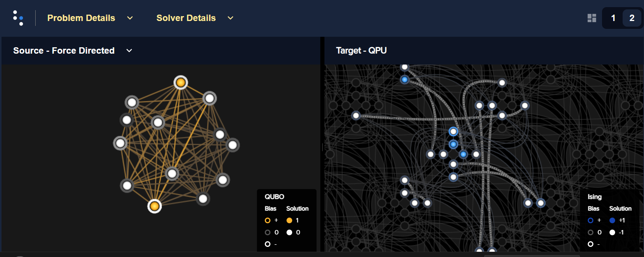Switch to two-panel view with button 2
Screen dimensions: 644x257
(x=632, y=18)
